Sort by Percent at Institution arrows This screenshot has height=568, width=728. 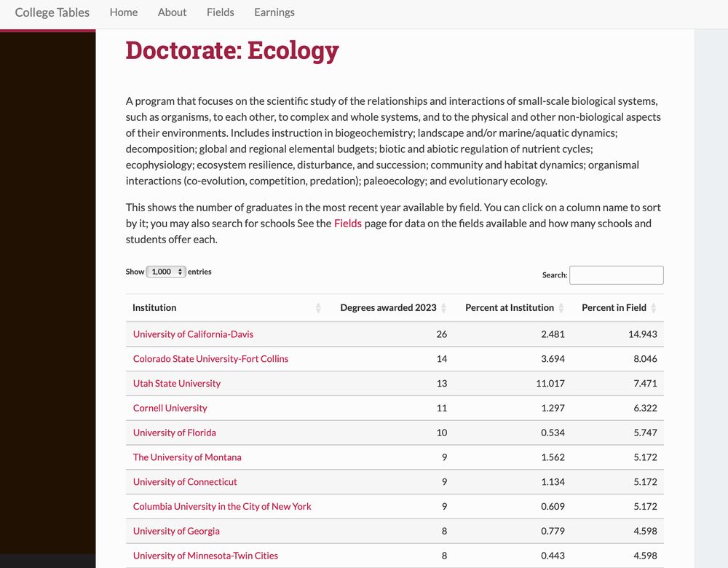point(561,308)
